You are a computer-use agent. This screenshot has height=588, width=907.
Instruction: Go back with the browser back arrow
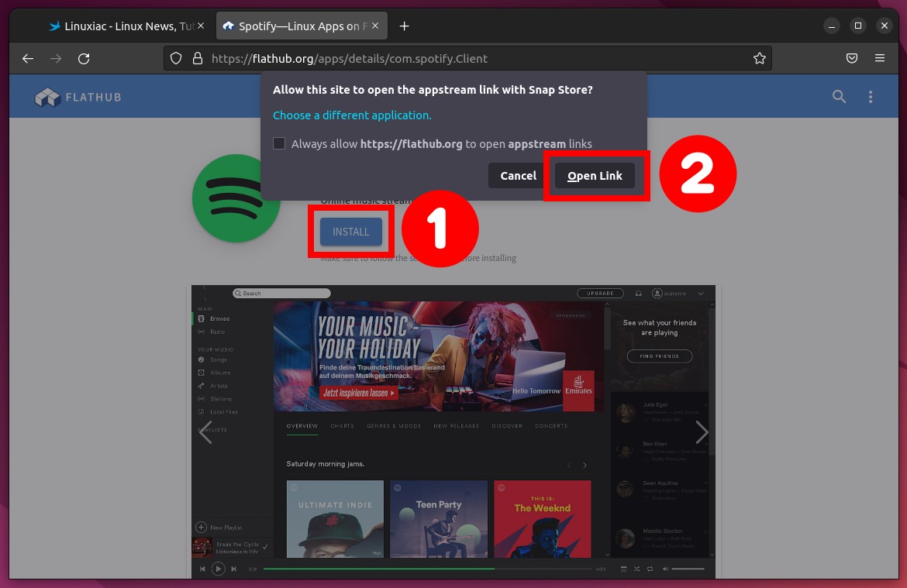click(x=28, y=58)
